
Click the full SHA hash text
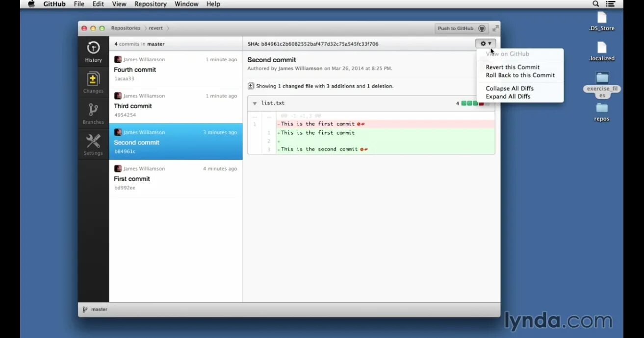pos(320,44)
